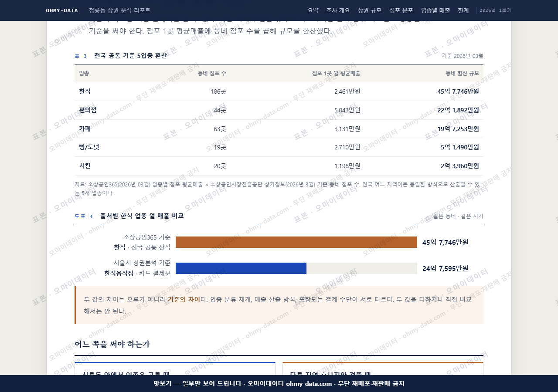Select the 카페 row label
The height and width of the screenshot is (392, 558).
coord(85,129)
